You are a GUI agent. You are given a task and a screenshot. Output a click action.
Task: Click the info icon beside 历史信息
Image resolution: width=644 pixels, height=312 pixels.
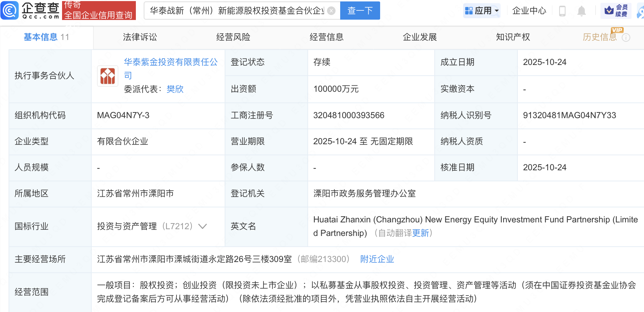(x=626, y=37)
